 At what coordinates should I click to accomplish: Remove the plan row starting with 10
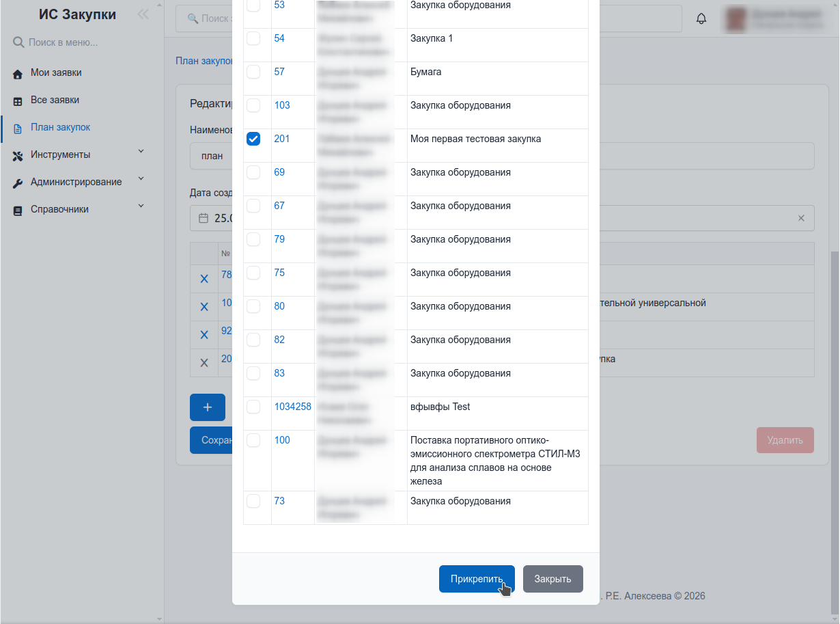coord(204,307)
